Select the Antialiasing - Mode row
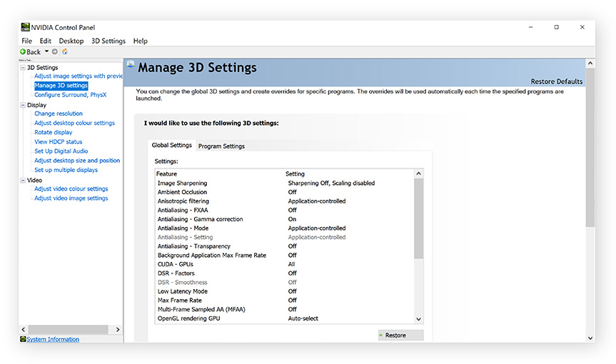This screenshot has width=616, height=364. pos(284,228)
